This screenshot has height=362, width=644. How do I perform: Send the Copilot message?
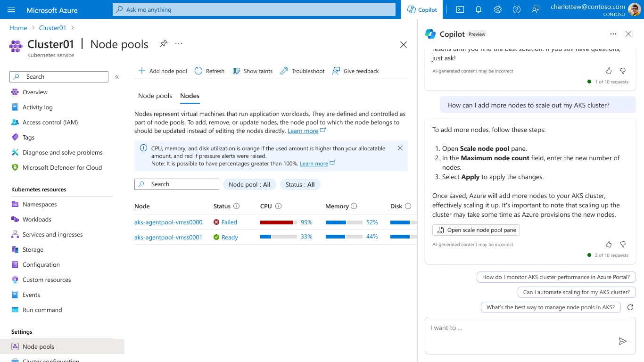tap(622, 341)
